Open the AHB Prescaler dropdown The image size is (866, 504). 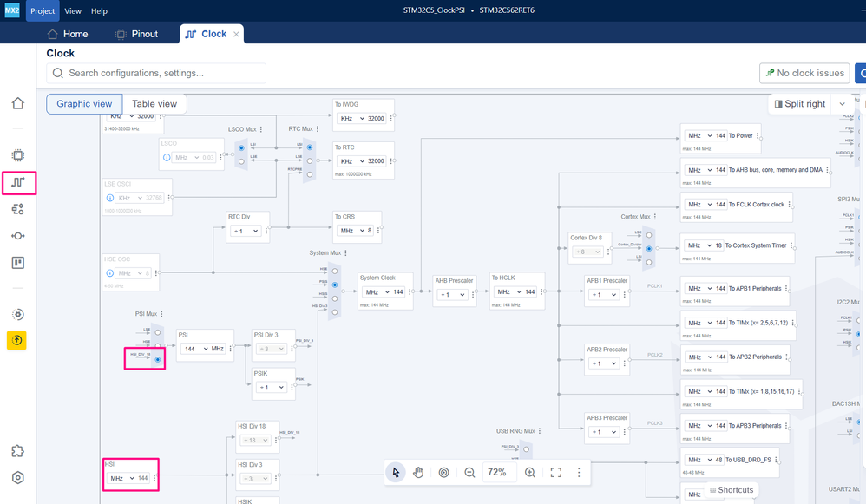coord(452,295)
